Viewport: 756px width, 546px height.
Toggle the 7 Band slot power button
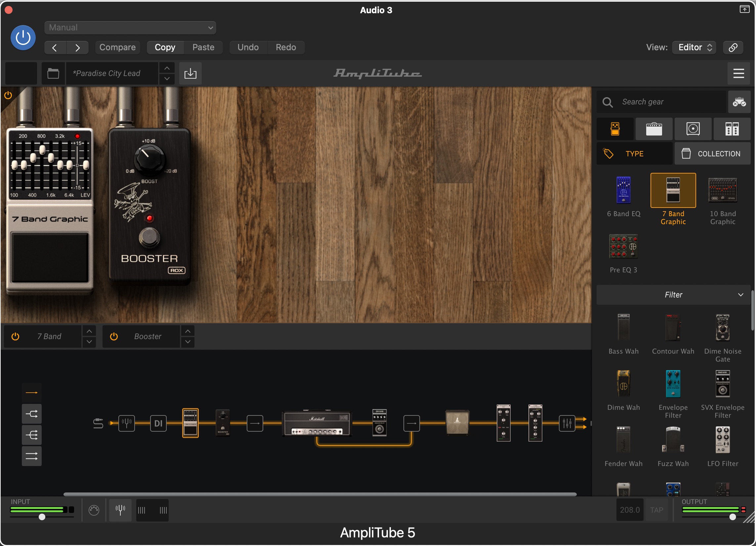tap(15, 336)
